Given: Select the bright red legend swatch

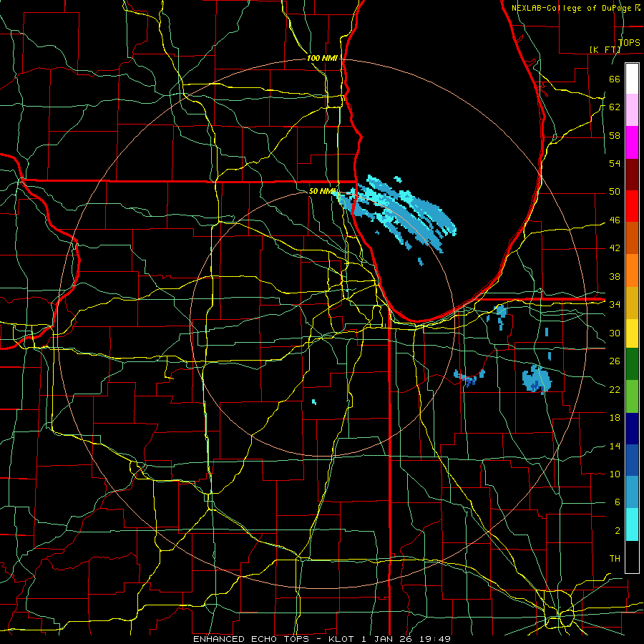Looking at the screenshot, I should pos(632,206).
